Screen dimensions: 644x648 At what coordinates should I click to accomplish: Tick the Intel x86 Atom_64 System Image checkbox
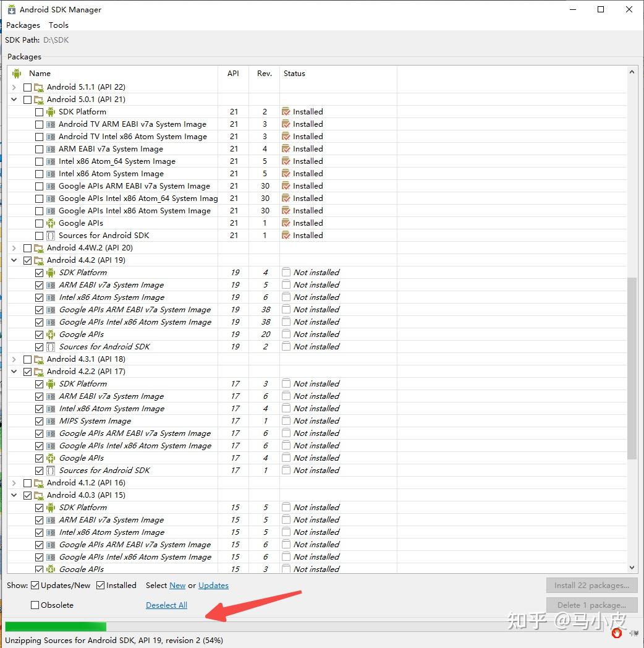pyautogui.click(x=39, y=161)
